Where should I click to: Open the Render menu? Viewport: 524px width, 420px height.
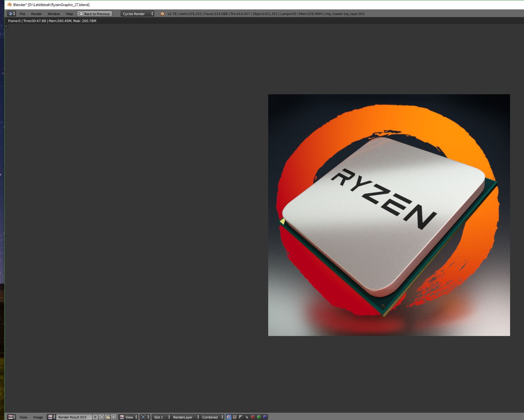(36, 14)
